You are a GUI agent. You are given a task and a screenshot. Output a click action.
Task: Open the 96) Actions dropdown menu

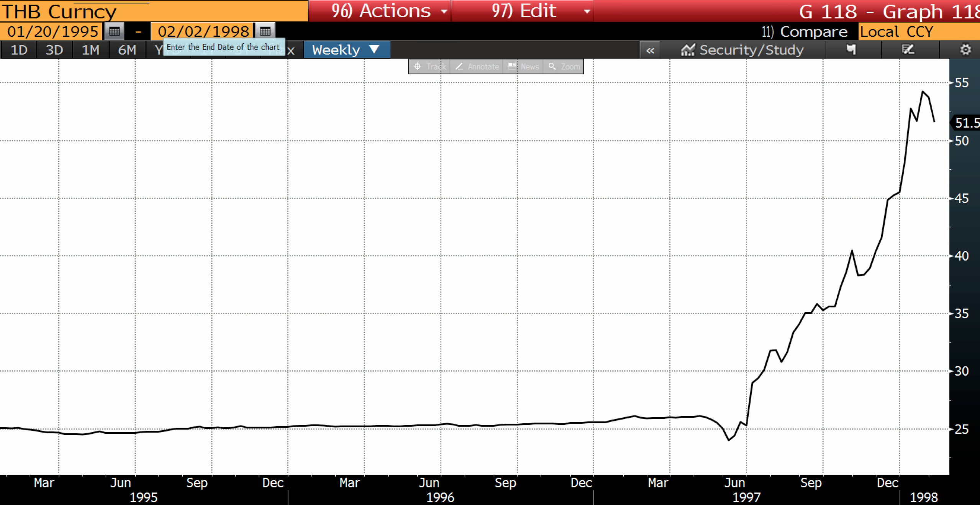tap(380, 11)
